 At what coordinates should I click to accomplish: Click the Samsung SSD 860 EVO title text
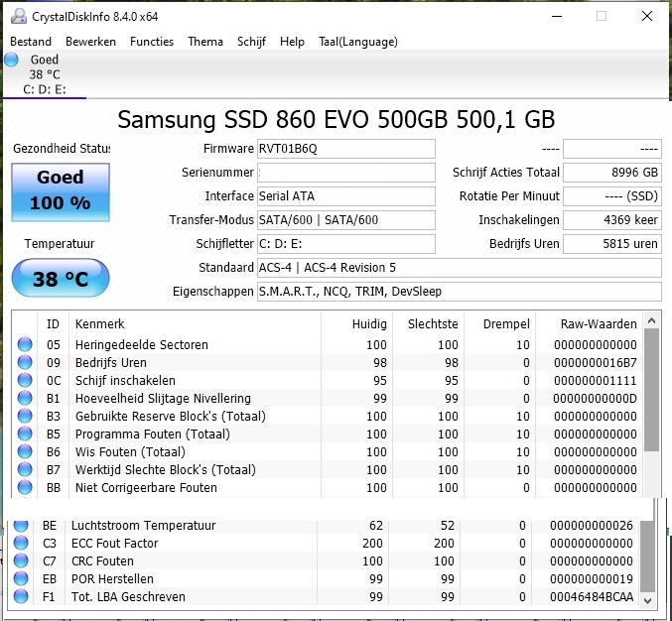[336, 119]
